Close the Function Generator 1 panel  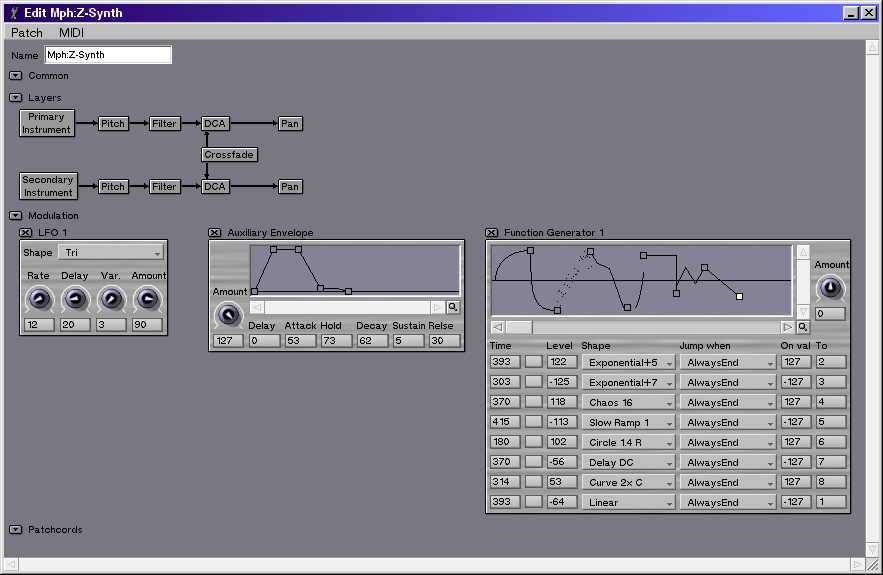[x=492, y=233]
